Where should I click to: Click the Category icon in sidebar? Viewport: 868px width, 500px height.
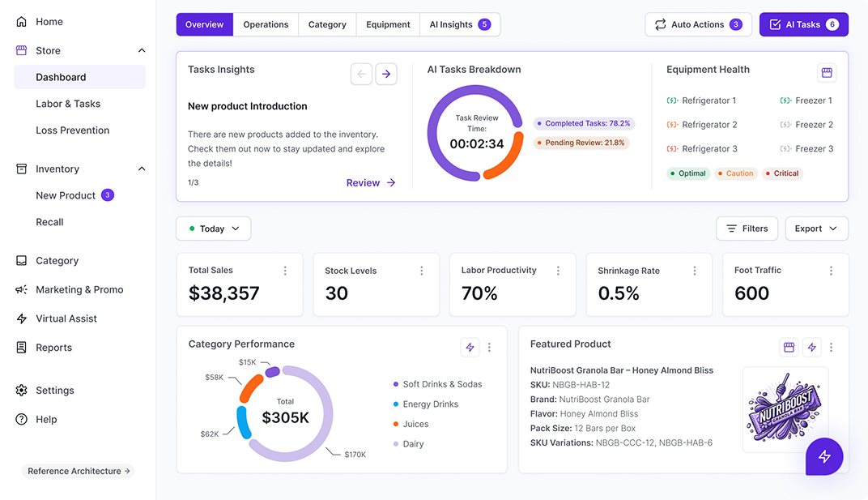click(22, 260)
